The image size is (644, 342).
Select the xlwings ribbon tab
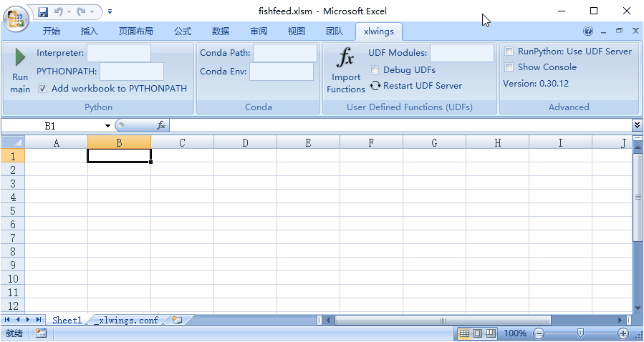[x=379, y=31]
